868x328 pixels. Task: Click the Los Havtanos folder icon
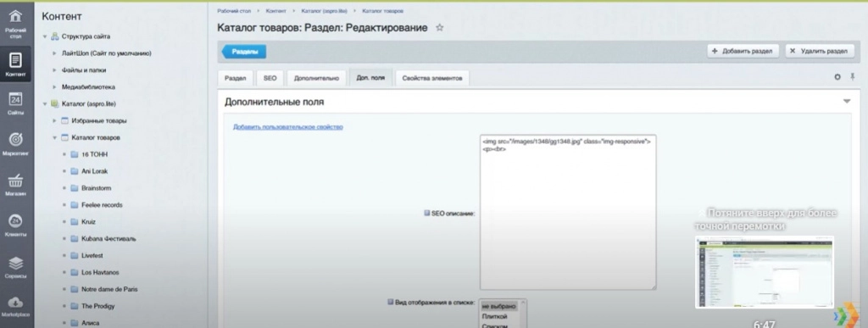pos(75,272)
